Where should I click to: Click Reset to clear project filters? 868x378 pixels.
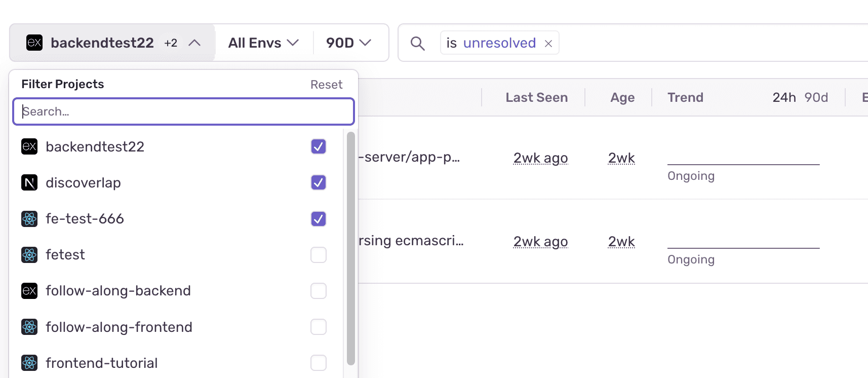coord(326,84)
